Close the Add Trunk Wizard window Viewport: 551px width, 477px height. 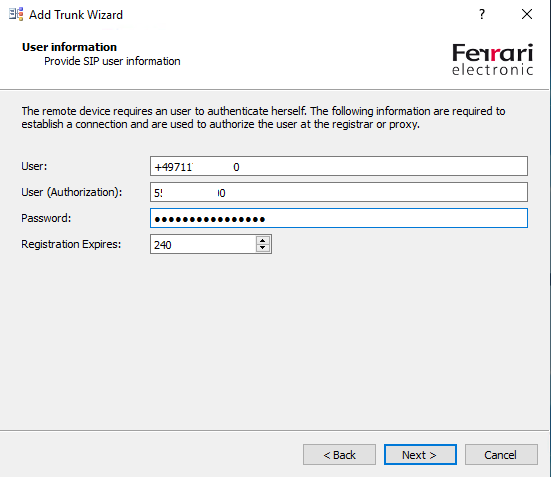(x=527, y=14)
